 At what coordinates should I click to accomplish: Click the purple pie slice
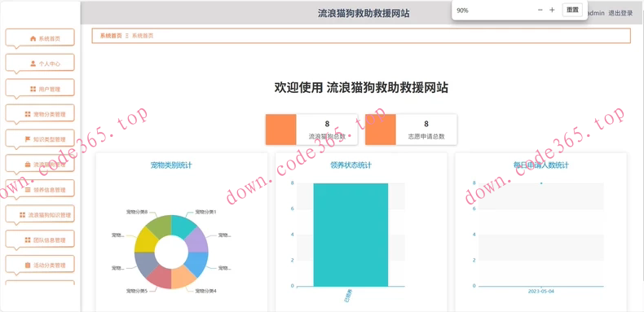coord(196,240)
